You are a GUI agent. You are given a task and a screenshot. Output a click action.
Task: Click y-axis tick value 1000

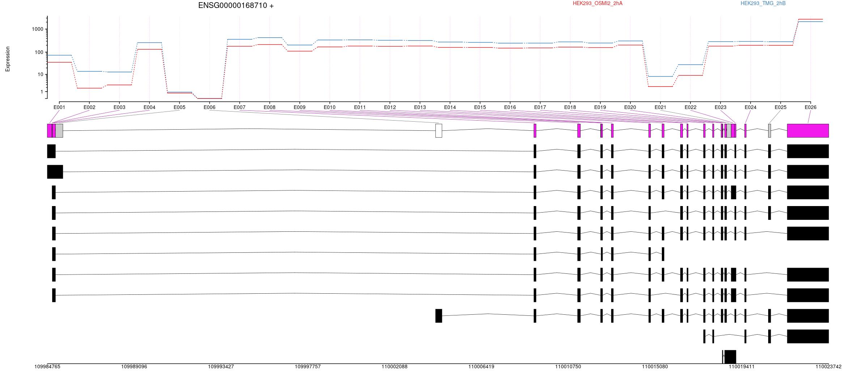38,29
